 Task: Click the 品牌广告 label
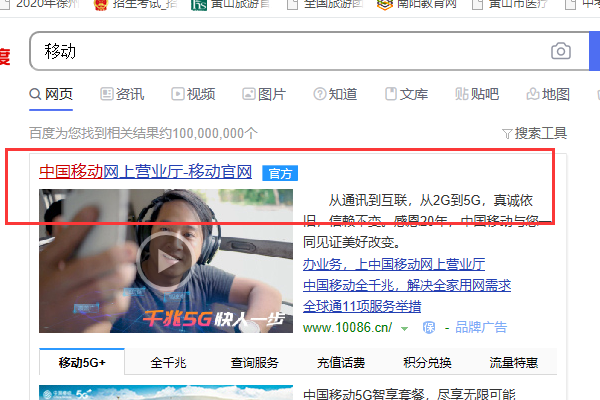pos(481,328)
